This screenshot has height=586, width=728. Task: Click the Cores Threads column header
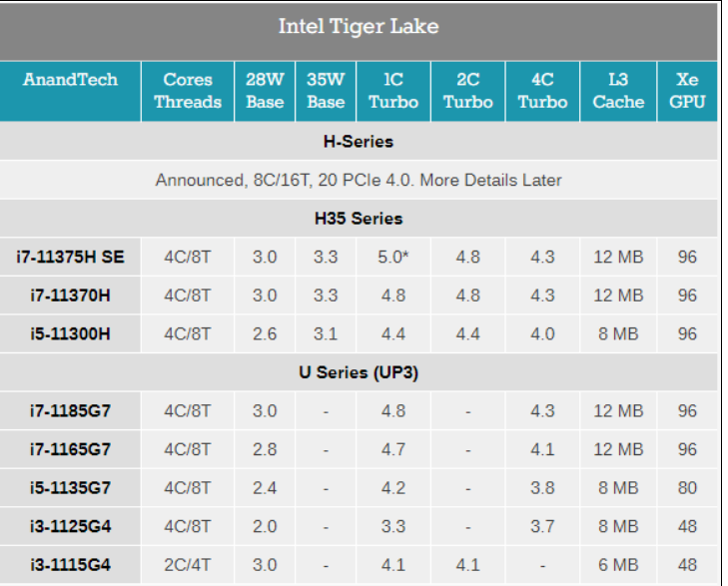coord(188,91)
